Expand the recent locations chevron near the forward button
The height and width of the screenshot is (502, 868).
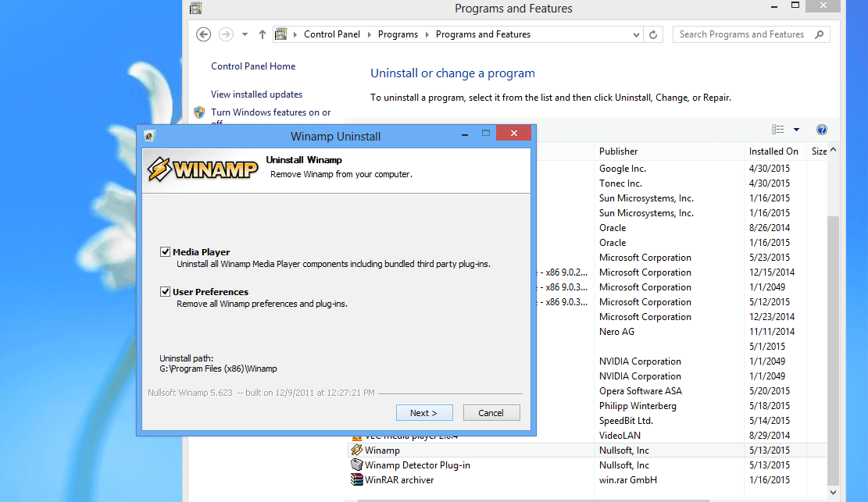(244, 34)
